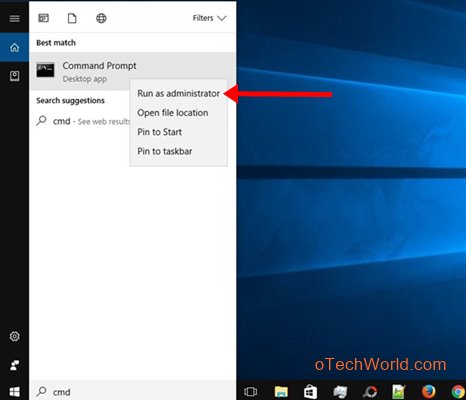Viewport: 466px width, 400px height.
Task: Open Task View on the taskbar
Action: pos(250,391)
